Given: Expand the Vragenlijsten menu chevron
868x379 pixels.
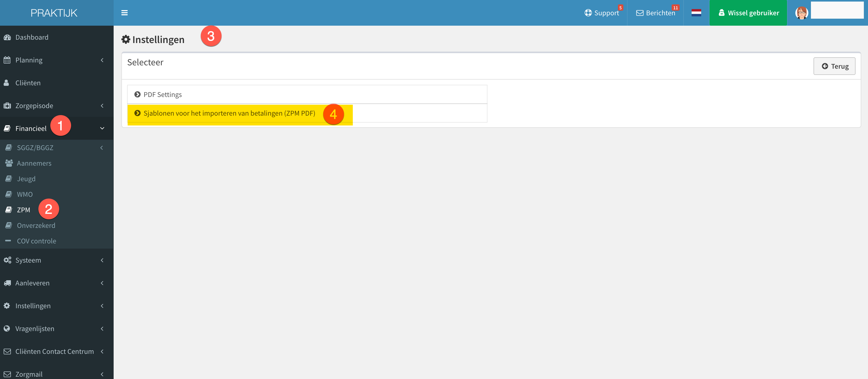Looking at the screenshot, I should 102,328.
